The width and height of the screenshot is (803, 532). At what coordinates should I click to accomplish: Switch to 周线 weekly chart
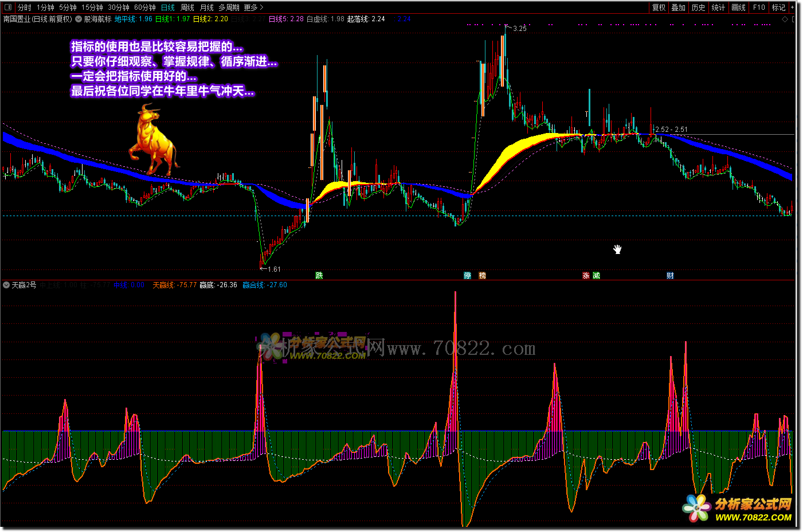coord(187,7)
